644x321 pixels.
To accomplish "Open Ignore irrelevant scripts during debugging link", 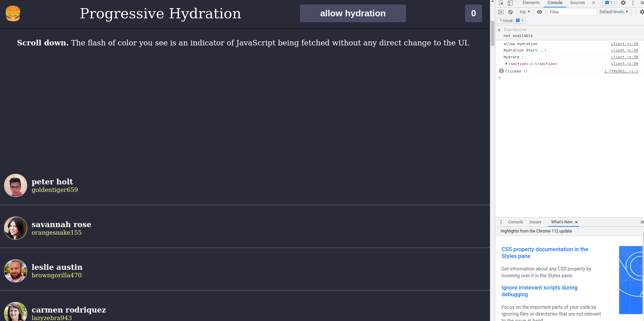I will pyautogui.click(x=539, y=291).
